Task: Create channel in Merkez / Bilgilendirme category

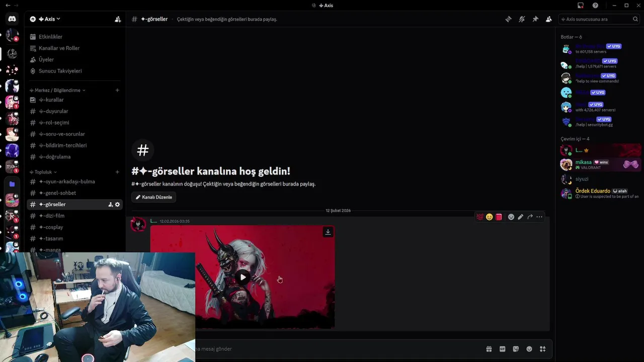Action: 117,90
